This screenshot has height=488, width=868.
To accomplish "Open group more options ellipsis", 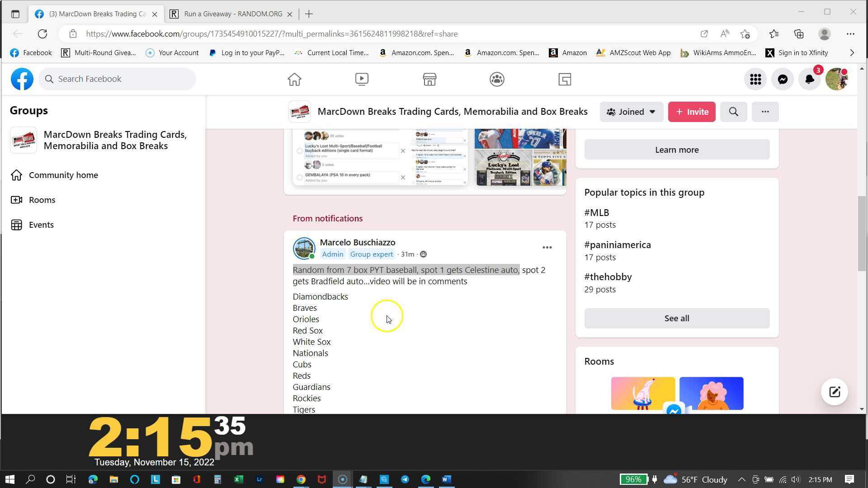I will [765, 112].
